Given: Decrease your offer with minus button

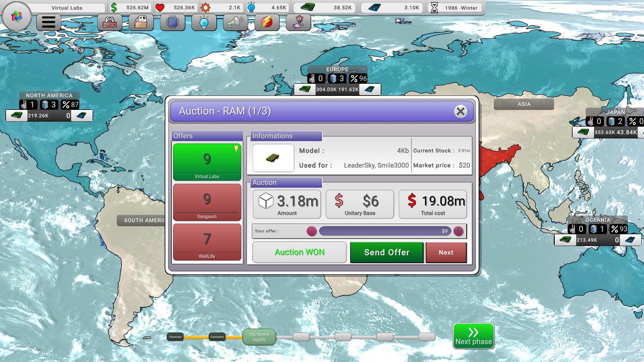Looking at the screenshot, I should pos(312,231).
